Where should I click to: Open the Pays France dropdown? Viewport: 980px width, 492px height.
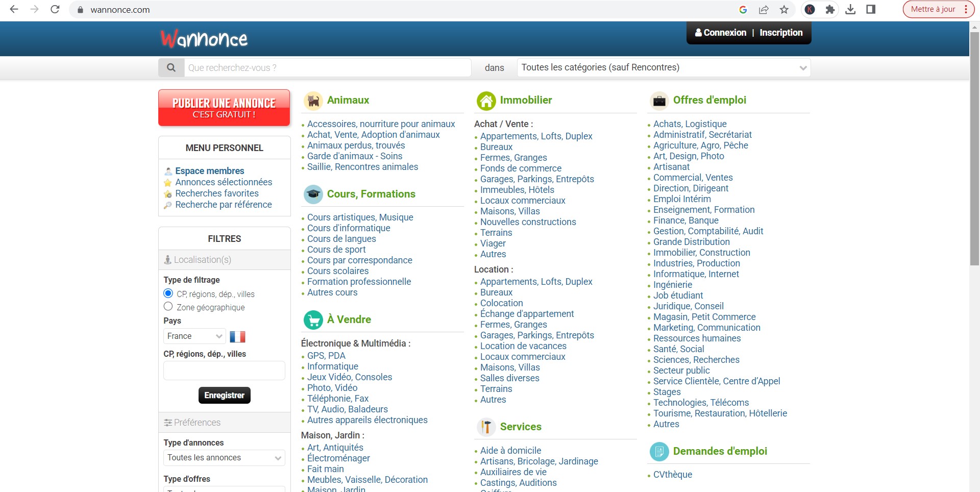tap(194, 336)
